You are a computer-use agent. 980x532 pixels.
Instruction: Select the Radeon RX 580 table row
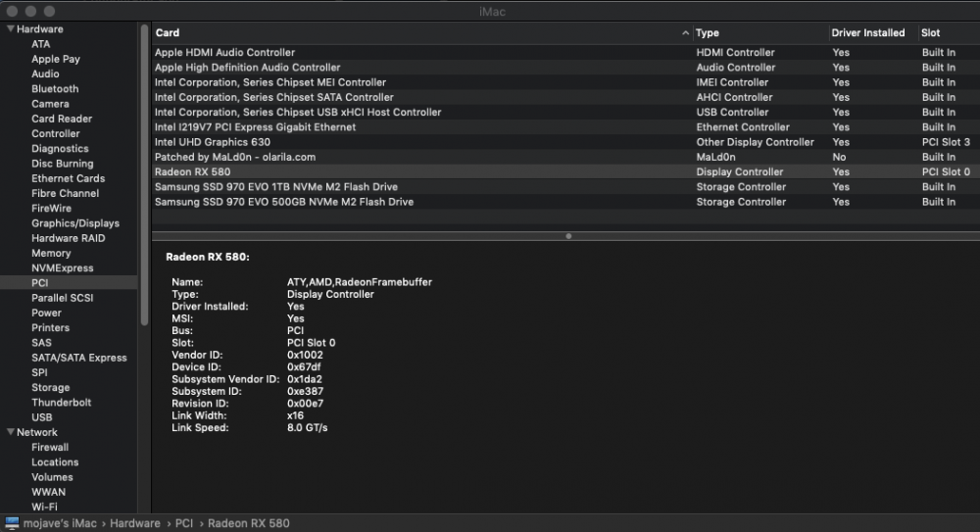tap(565, 171)
